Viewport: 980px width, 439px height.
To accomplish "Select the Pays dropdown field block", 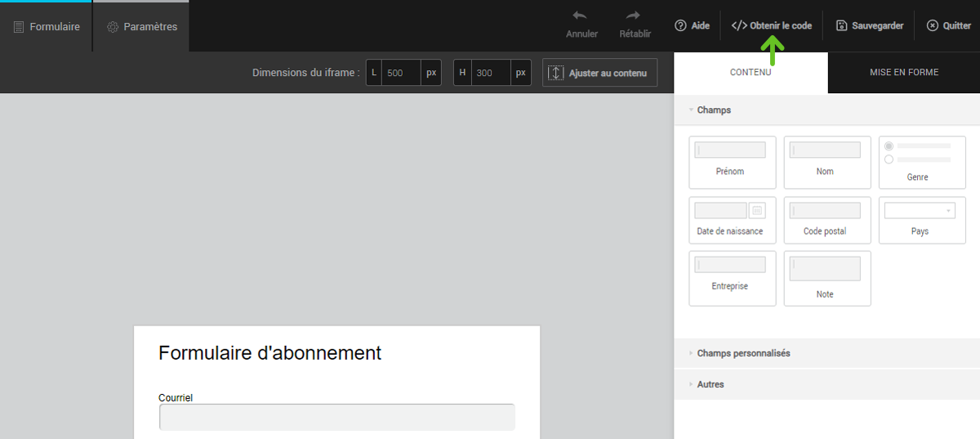I will [x=921, y=220].
